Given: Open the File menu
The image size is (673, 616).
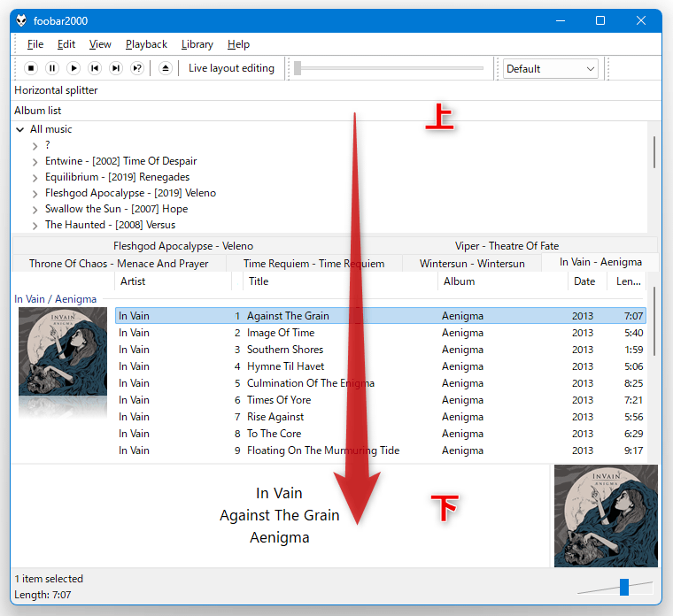Looking at the screenshot, I should coord(35,44).
